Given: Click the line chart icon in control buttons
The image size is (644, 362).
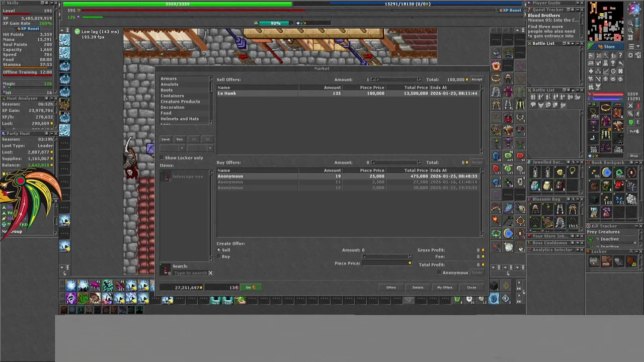Looking at the screenshot, I should pyautogui.click(x=606, y=71).
